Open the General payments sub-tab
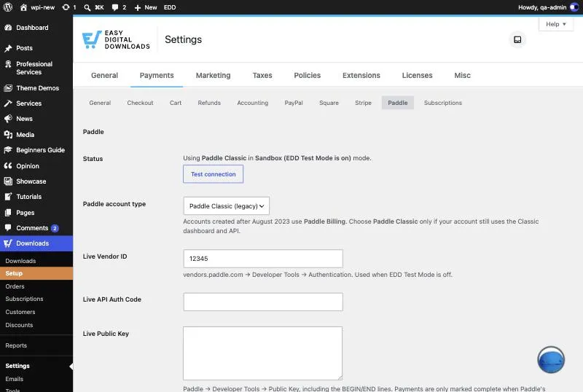Screen dimensions: 583x392 100,103
